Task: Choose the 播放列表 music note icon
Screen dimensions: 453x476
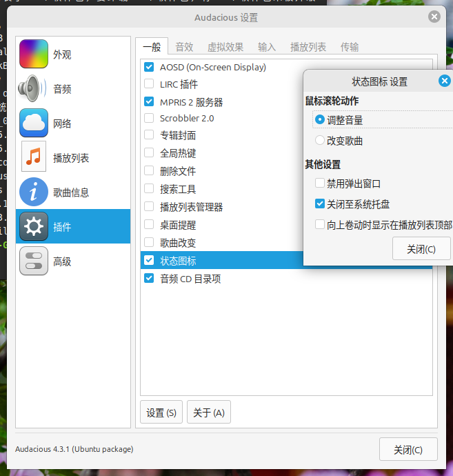Action: pos(34,157)
